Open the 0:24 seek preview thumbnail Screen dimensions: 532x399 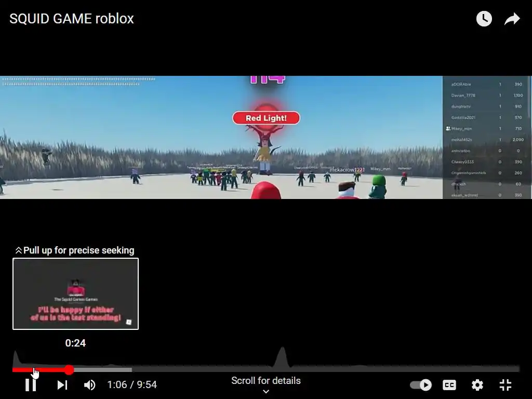click(76, 294)
